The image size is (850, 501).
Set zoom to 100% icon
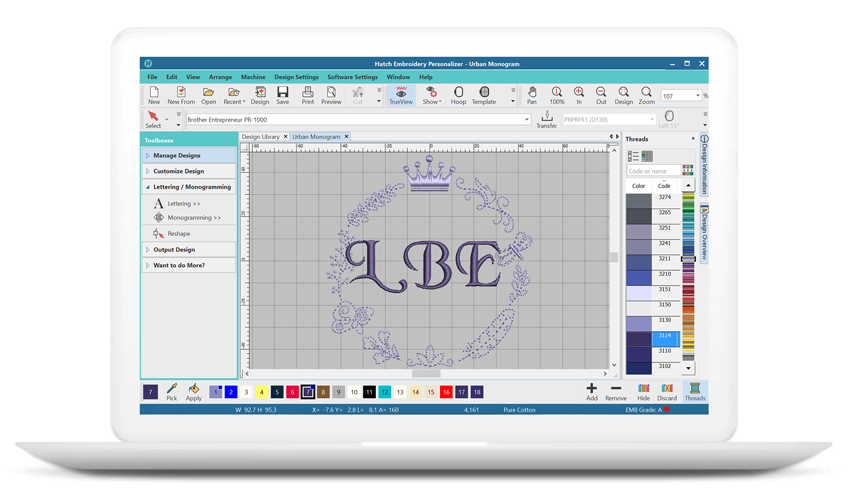[557, 95]
